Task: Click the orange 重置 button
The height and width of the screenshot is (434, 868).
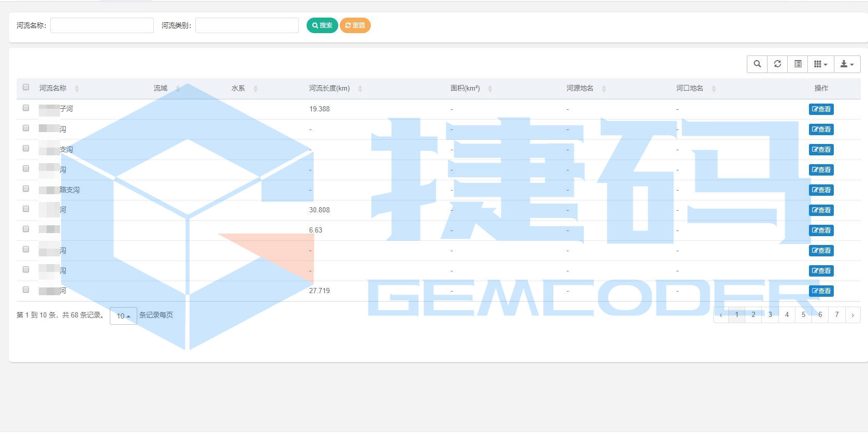Action: 355,25
